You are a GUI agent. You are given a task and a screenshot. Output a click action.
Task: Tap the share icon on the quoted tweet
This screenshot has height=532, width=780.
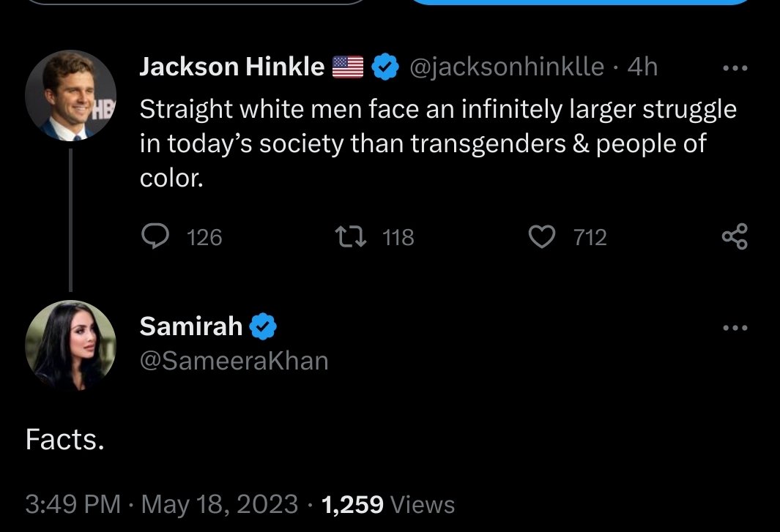click(735, 237)
